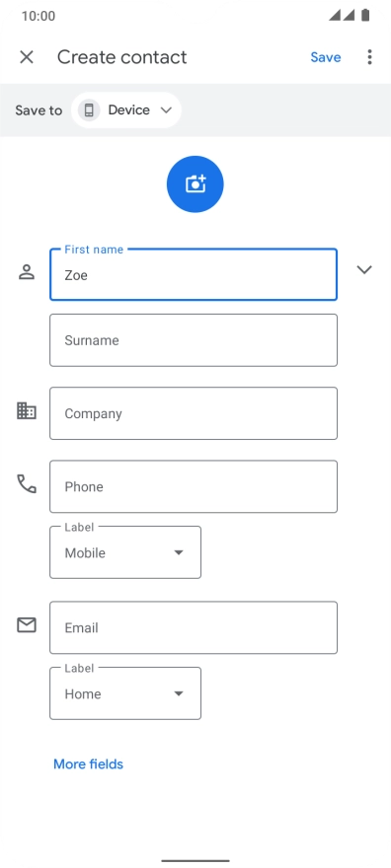Click the company building icon
Viewport: 391px width, 868px height.
click(x=27, y=410)
